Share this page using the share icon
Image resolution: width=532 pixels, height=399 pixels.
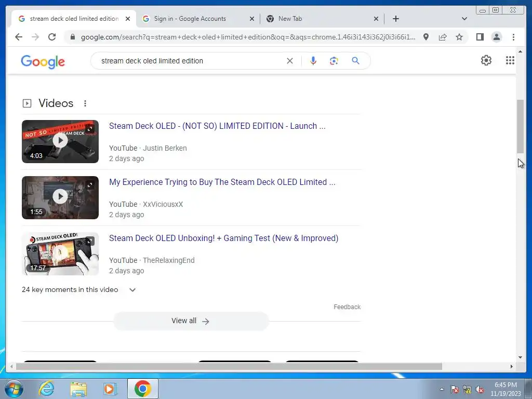443,37
